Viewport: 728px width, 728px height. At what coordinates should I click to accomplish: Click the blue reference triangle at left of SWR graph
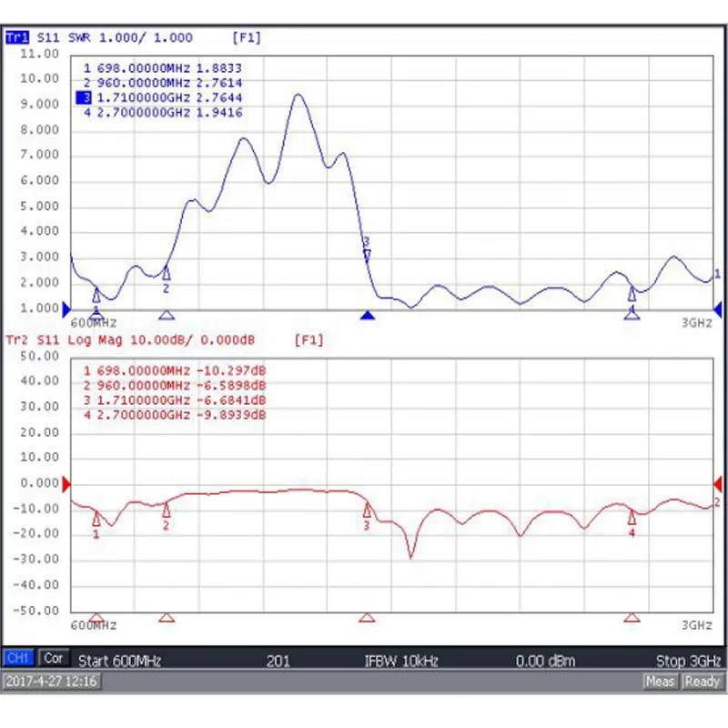[x=66, y=309]
